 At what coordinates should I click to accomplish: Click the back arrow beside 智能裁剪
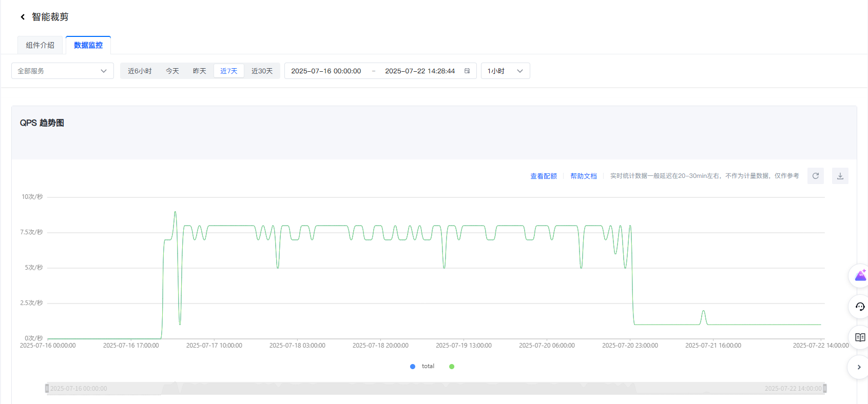pyautogui.click(x=23, y=17)
